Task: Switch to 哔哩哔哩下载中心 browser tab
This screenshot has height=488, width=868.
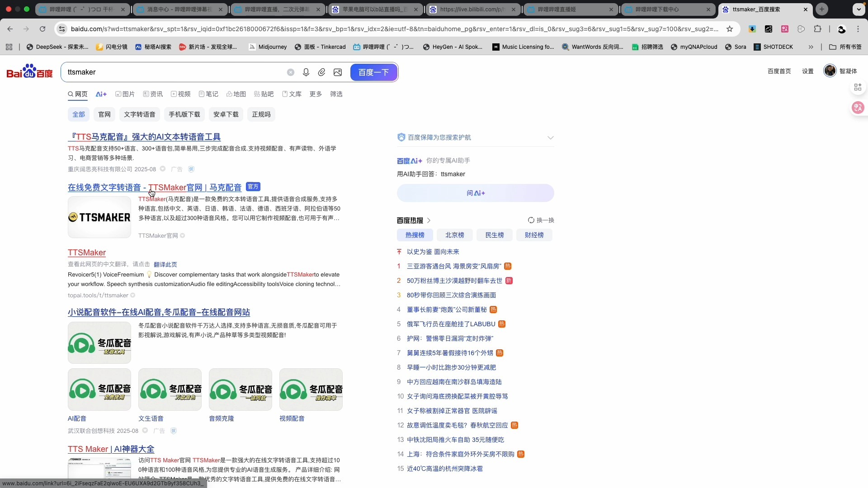Action: point(668,9)
